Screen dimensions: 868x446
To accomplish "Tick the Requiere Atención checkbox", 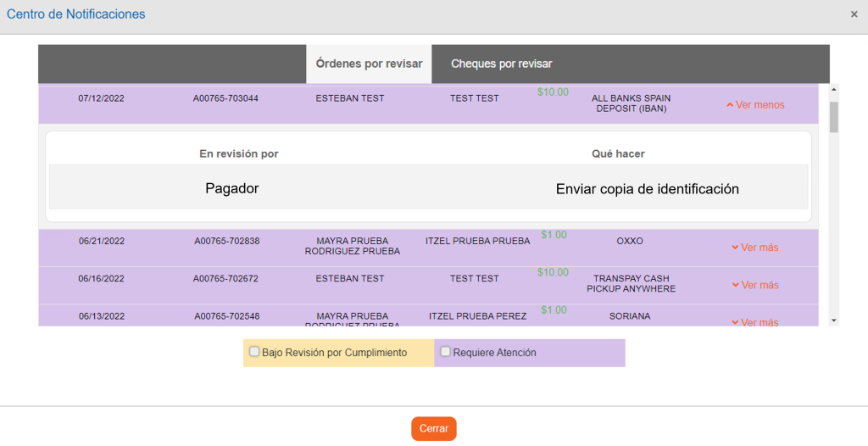I will pyautogui.click(x=446, y=352).
